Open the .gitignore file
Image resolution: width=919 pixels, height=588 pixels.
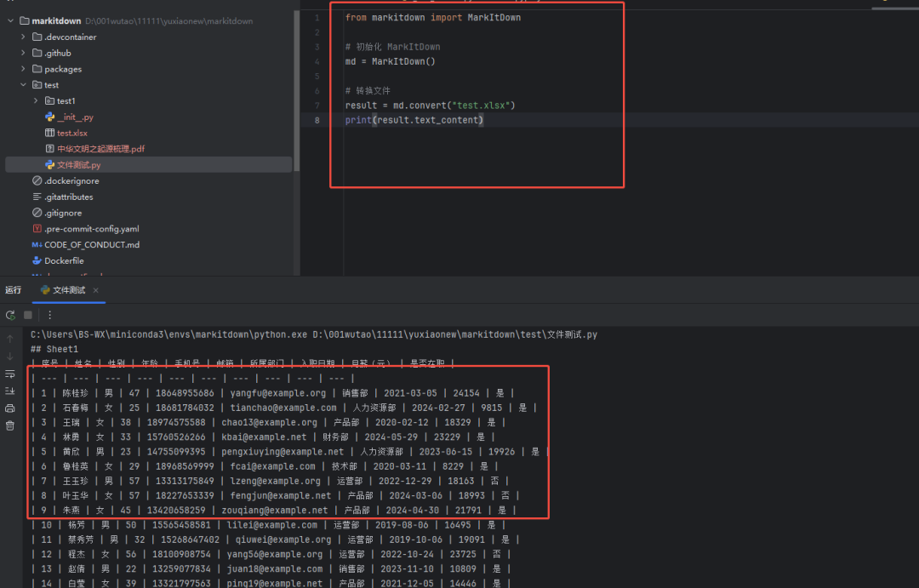pyautogui.click(x=63, y=213)
